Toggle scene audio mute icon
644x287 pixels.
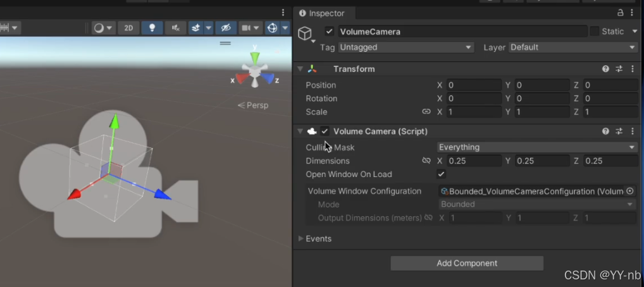pyautogui.click(x=175, y=28)
